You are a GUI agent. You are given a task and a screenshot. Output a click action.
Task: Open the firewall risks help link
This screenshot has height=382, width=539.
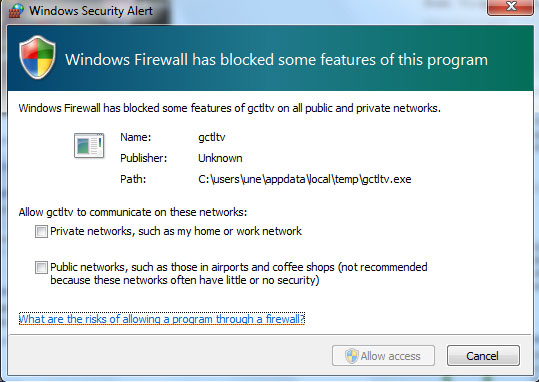point(162,319)
